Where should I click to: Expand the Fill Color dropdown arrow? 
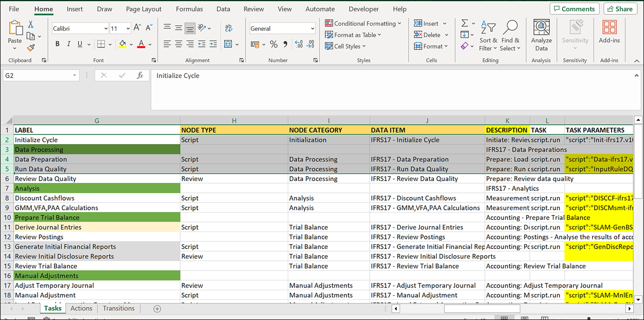(131, 45)
